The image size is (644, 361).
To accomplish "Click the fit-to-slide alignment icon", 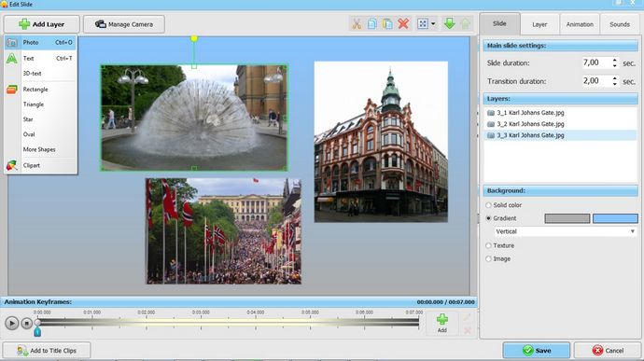I will coord(423,24).
